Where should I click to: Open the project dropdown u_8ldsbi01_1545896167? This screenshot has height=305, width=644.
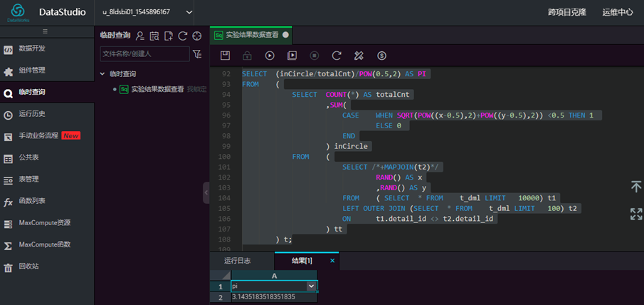pyautogui.click(x=147, y=12)
